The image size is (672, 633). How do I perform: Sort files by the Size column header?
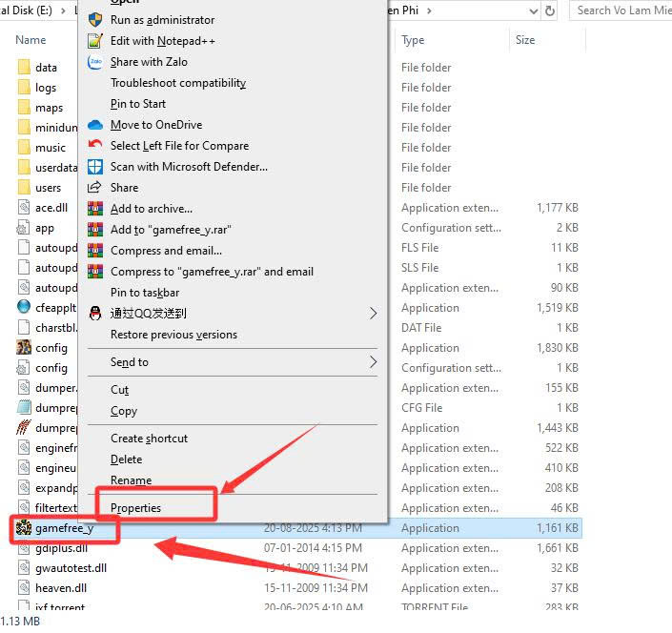[x=525, y=40]
